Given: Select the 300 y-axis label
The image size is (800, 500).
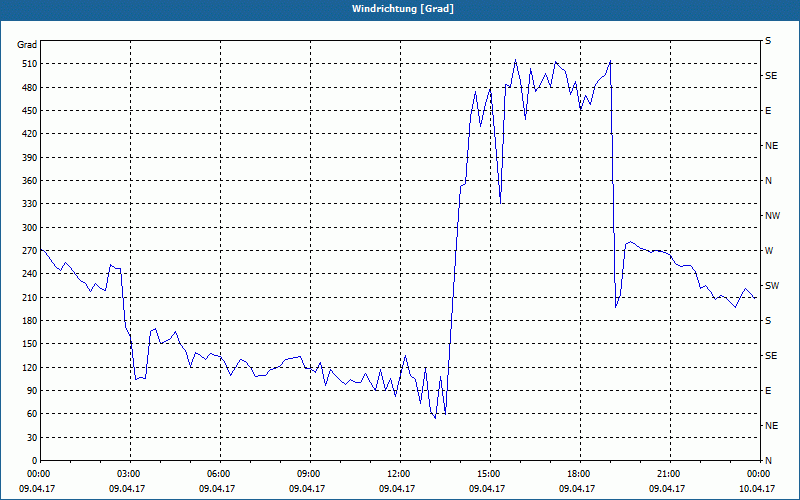Looking at the screenshot, I should pyautogui.click(x=29, y=227).
